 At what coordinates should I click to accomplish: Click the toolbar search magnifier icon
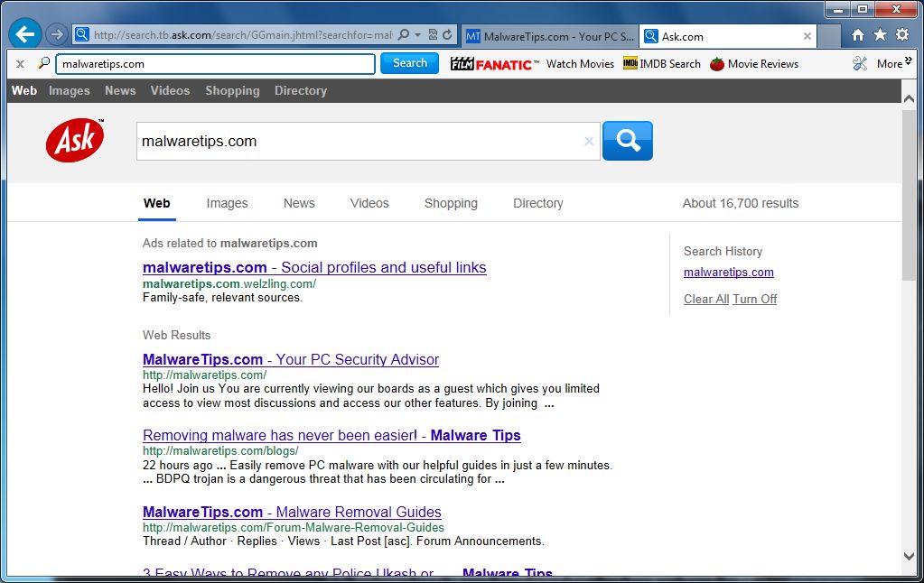[43, 63]
